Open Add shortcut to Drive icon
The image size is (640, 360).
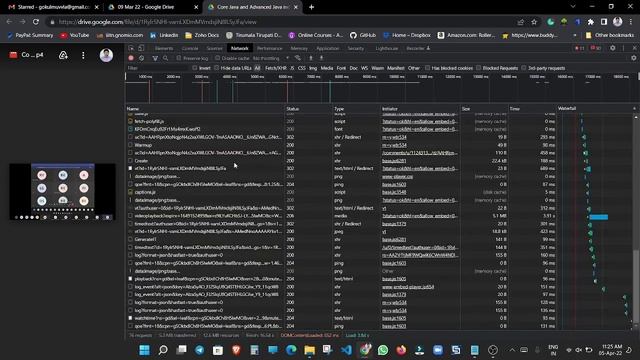coord(63,55)
